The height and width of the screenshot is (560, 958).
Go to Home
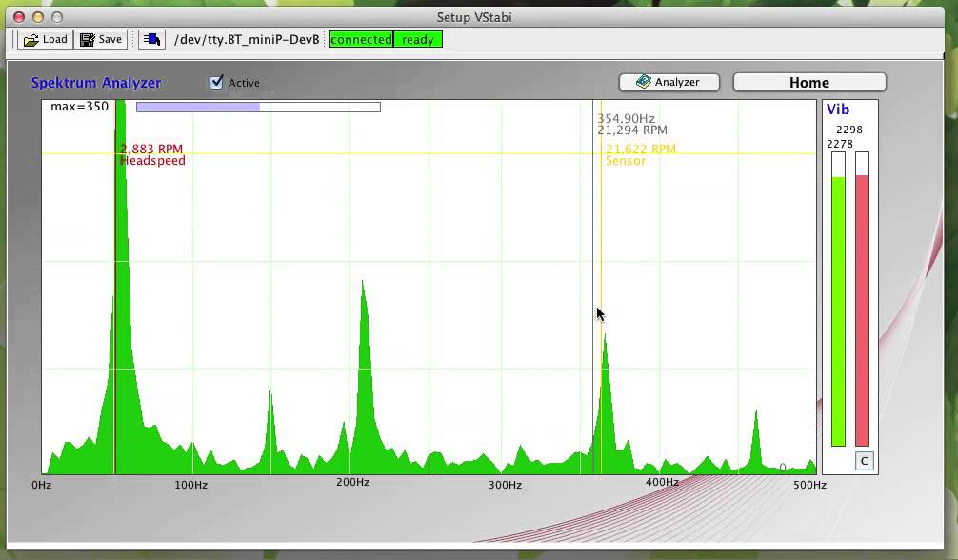click(809, 83)
